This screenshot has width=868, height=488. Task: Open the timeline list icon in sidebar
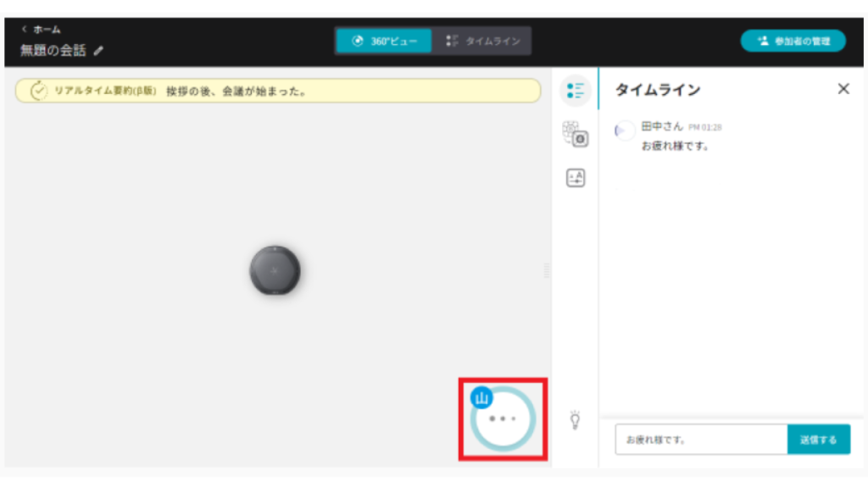[576, 91]
